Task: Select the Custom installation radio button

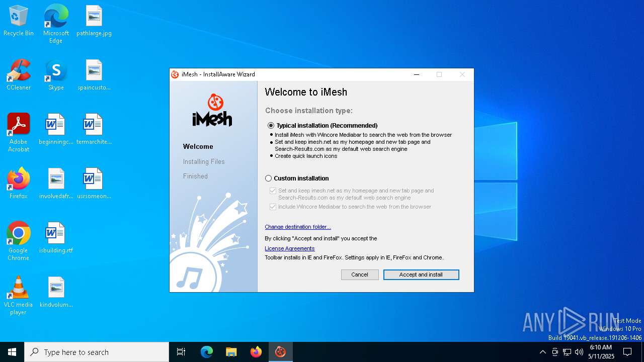Action: coord(268,178)
